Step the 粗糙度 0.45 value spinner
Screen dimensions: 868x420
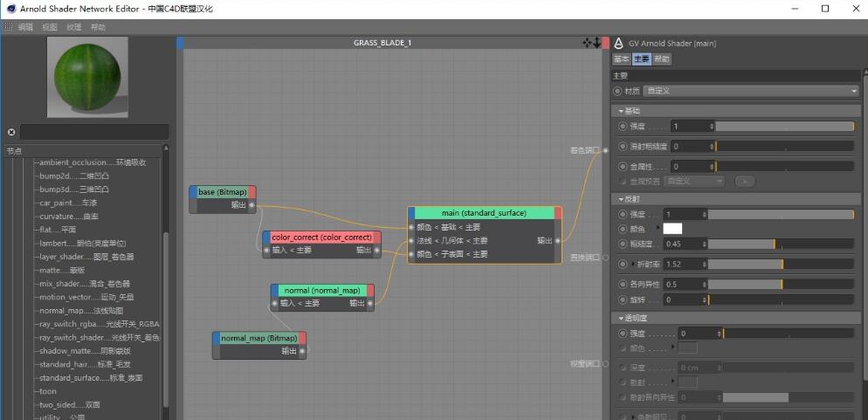pyautogui.click(x=704, y=244)
